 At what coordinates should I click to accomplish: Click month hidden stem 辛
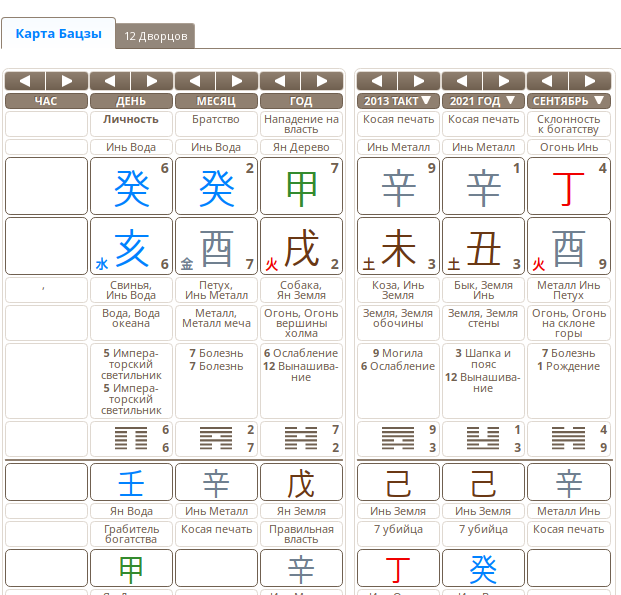[216, 482]
